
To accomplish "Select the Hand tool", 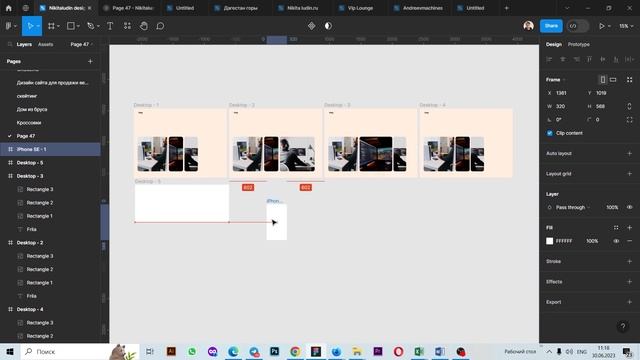I will [x=144, y=26].
